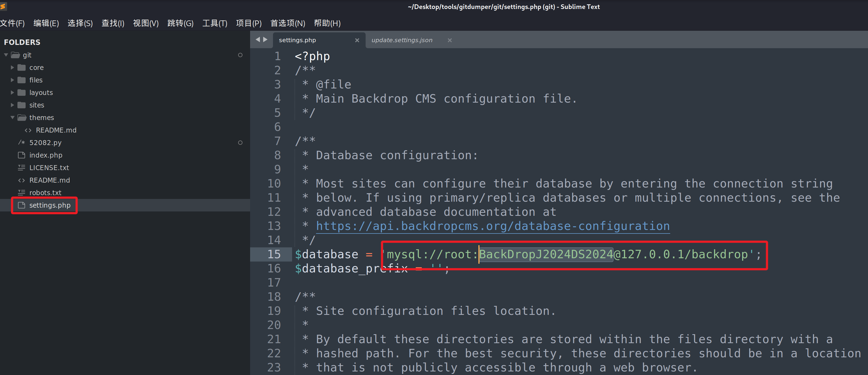Click the Sublime Text logo icon
The width and height of the screenshot is (868, 375).
pos(3,6)
